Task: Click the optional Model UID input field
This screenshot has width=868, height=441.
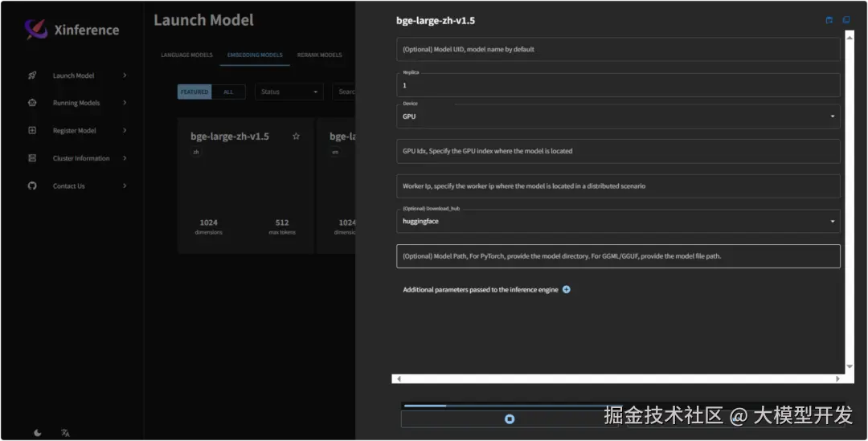Action: 618,49
